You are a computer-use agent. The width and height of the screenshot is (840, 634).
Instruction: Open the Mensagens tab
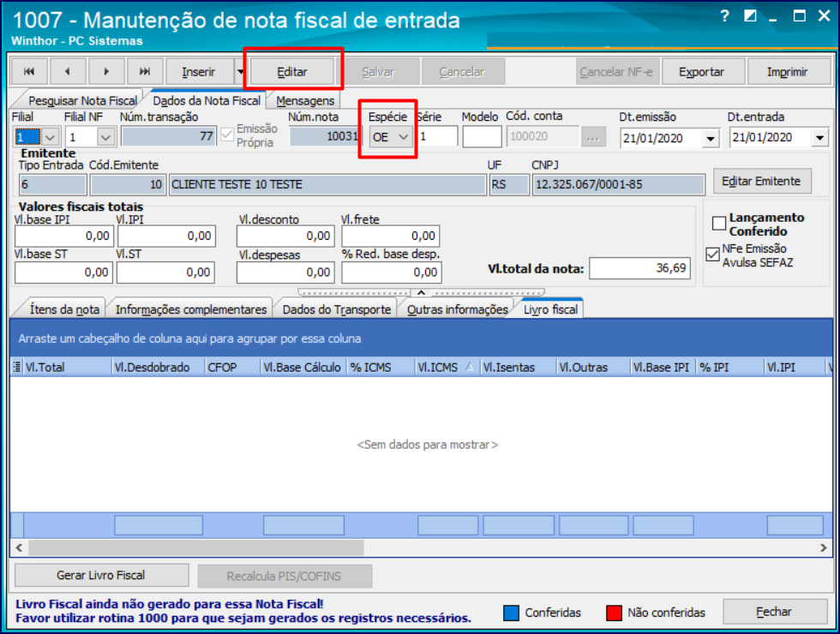point(305,101)
